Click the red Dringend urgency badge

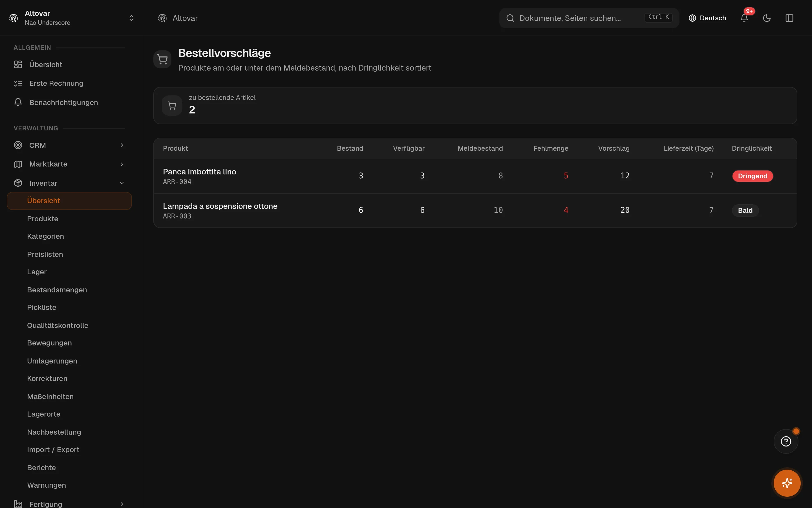click(752, 176)
